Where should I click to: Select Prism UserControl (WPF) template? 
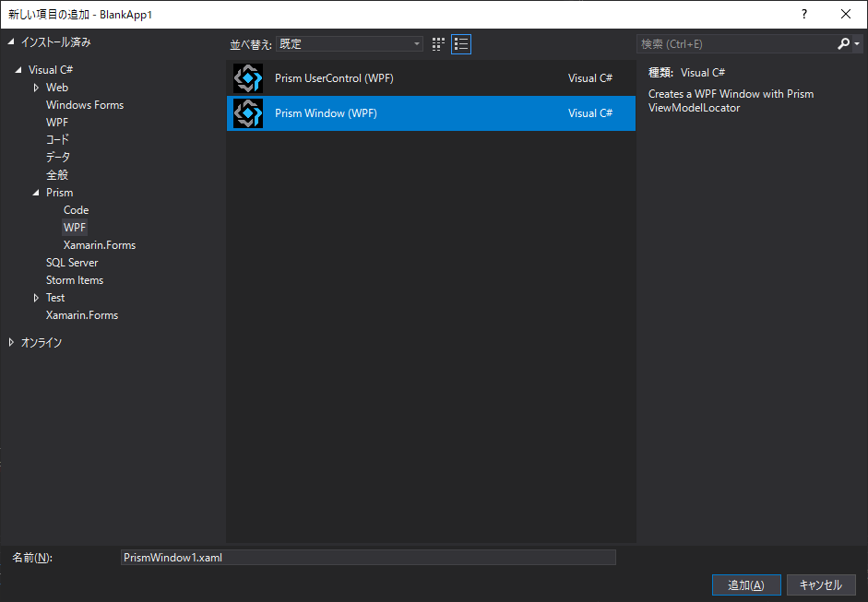click(431, 78)
